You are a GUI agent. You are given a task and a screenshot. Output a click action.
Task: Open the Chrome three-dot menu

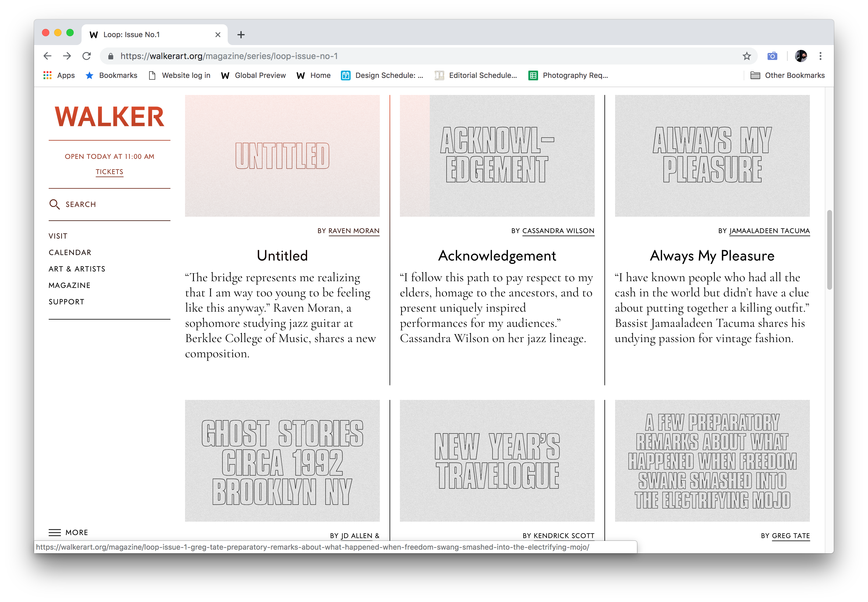(820, 56)
